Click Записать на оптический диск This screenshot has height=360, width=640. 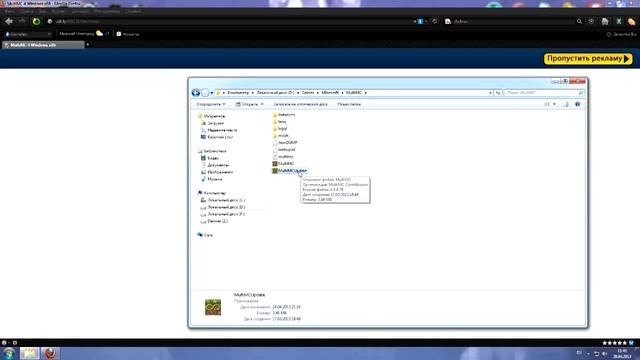point(300,104)
